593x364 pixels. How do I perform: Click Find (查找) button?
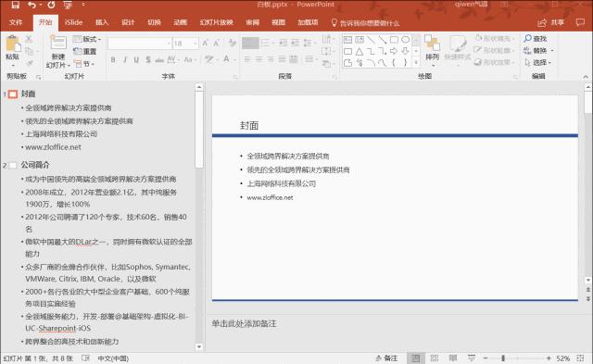click(536, 38)
